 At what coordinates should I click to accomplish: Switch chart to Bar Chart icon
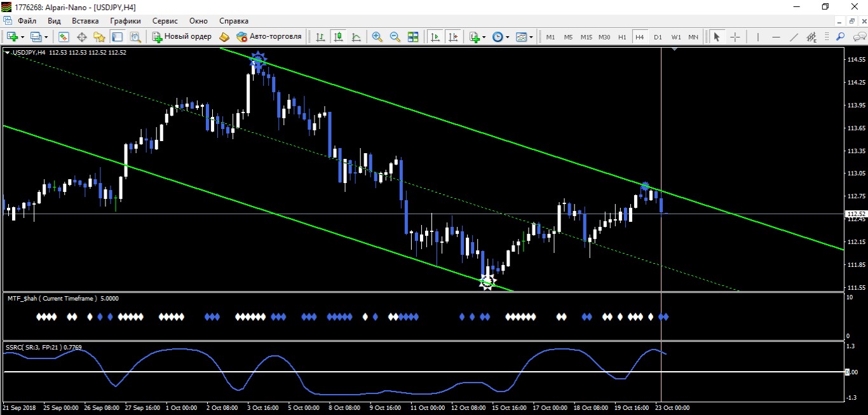point(320,37)
